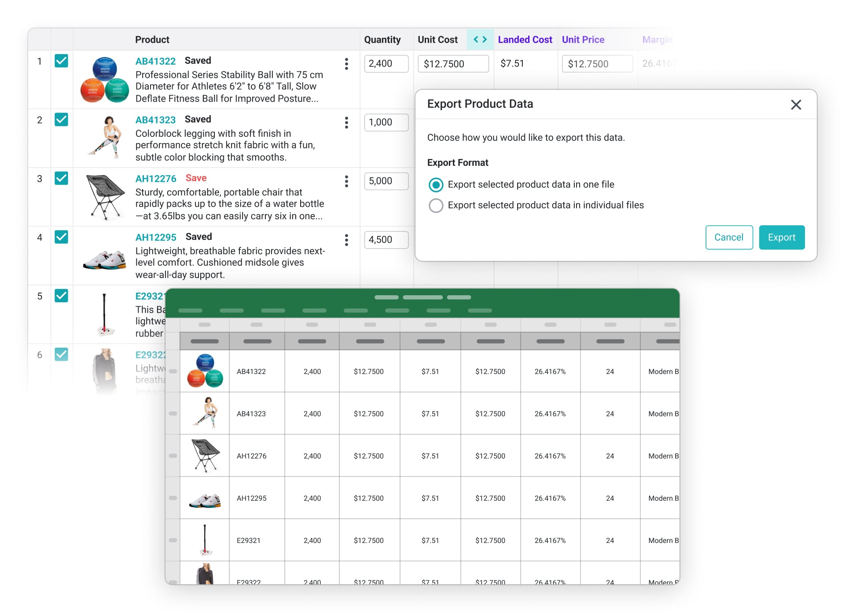845x616 pixels.
Task: Expand columns using the angle-brackets toggle
Action: (x=480, y=40)
